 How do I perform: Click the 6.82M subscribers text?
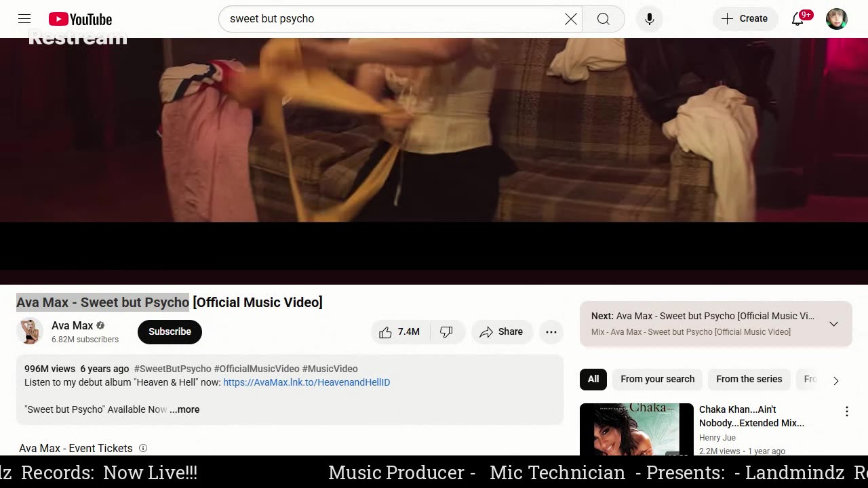(85, 340)
